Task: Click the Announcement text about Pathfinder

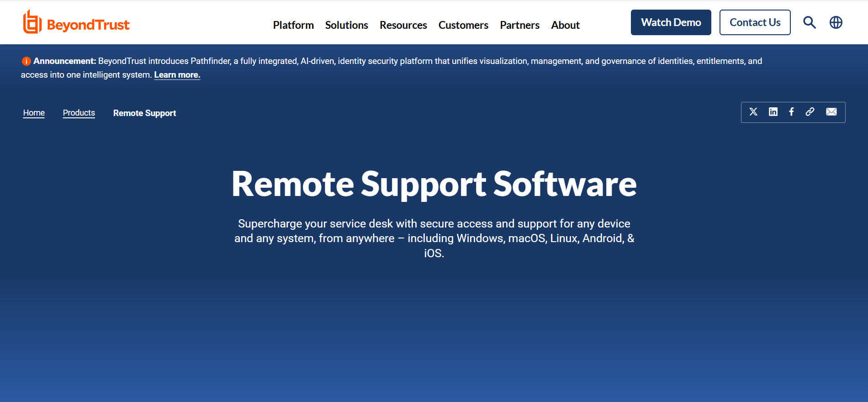Action: (392, 68)
